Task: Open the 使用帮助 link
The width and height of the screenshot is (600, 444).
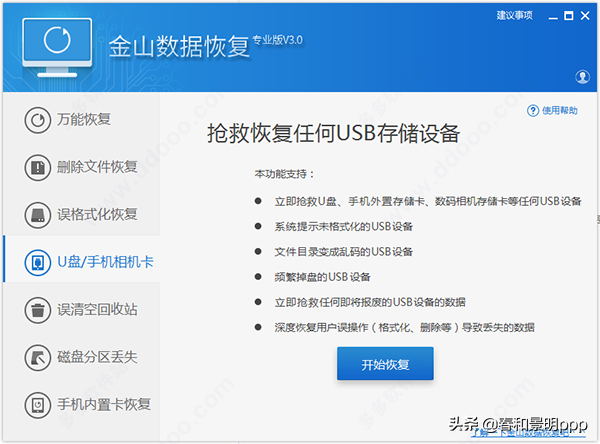Action: pyautogui.click(x=559, y=111)
